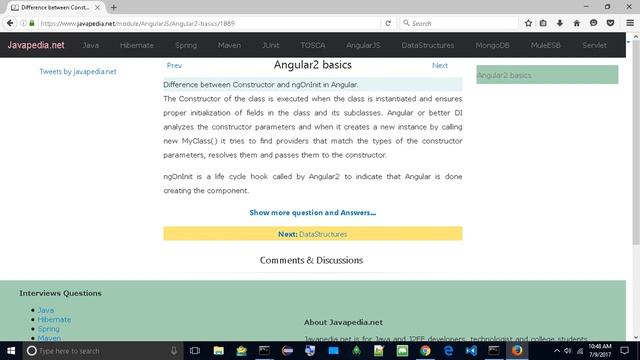The width and height of the screenshot is (640, 360).
Task: Open the DataStructures nav menu item
Action: [x=428, y=45]
